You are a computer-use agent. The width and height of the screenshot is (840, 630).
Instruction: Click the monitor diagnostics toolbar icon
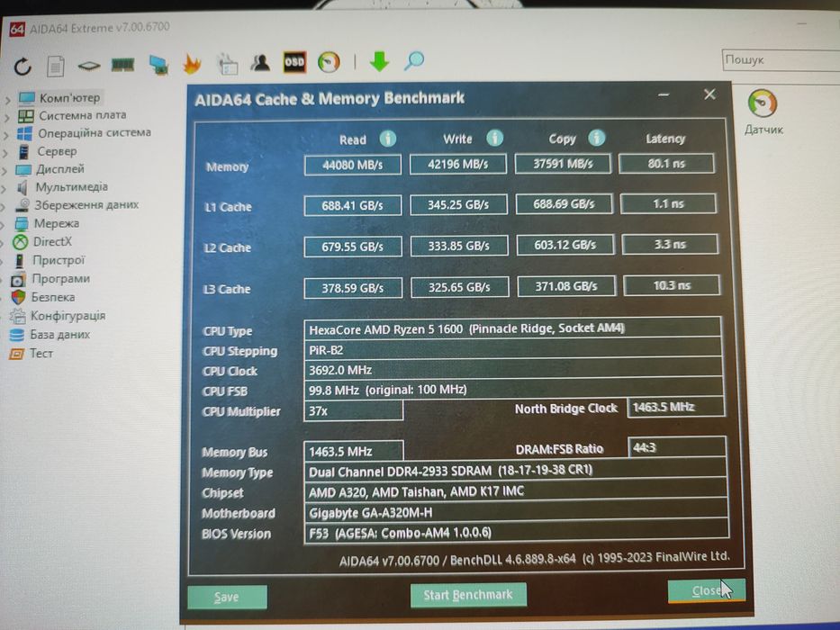pyautogui.click(x=158, y=65)
